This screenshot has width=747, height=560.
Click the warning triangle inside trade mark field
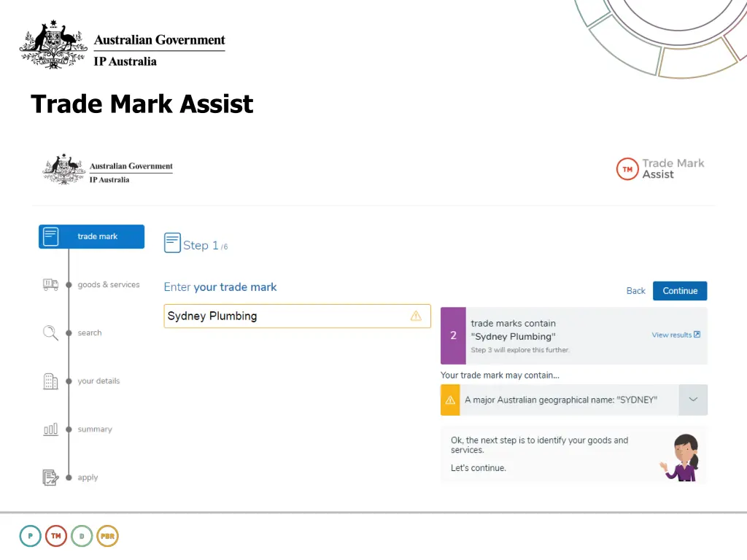[x=416, y=316]
